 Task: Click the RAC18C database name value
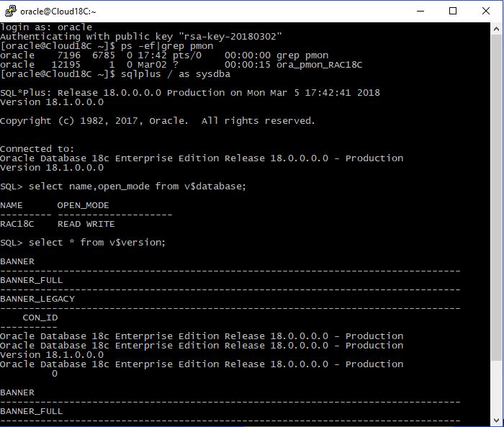17,224
